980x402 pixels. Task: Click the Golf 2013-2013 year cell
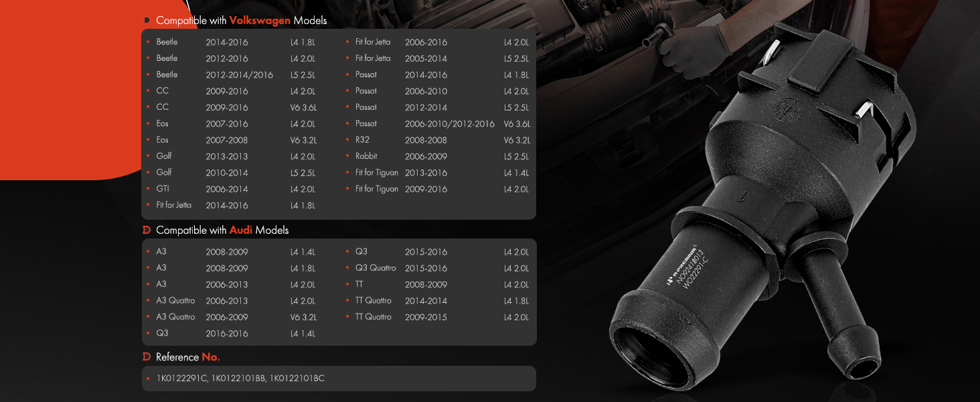pyautogui.click(x=226, y=156)
